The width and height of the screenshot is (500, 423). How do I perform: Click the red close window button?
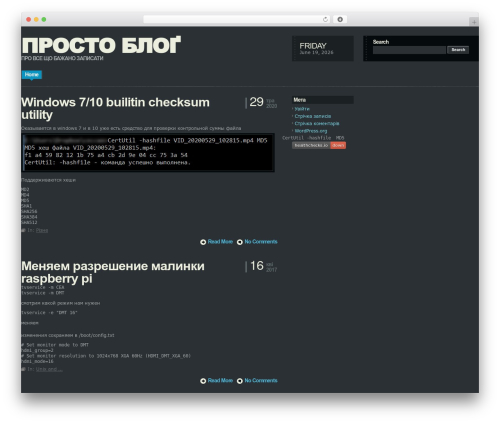tap(29, 19)
